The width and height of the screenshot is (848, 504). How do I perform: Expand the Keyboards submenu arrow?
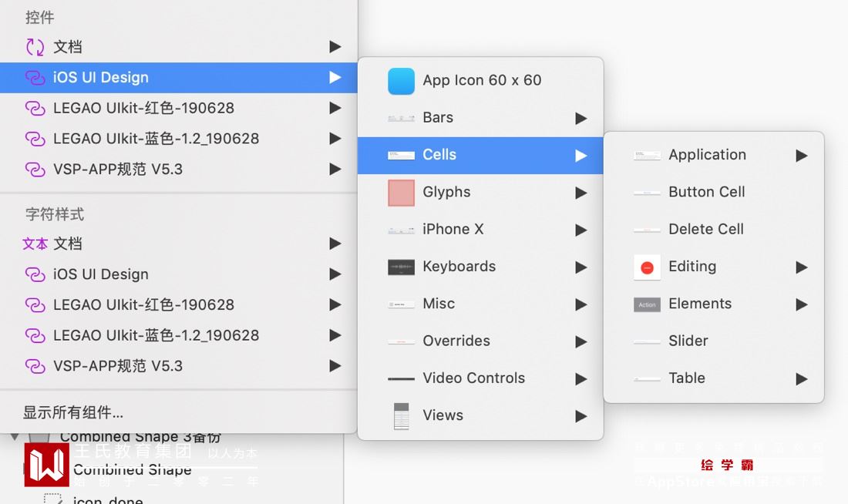(580, 267)
